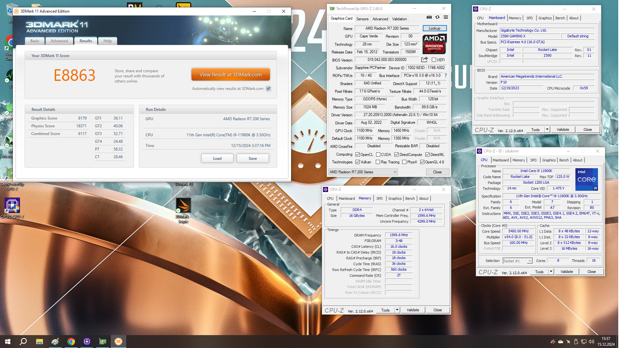Open Graphics tab in CPU-Z Mainboard window

pos(545,18)
